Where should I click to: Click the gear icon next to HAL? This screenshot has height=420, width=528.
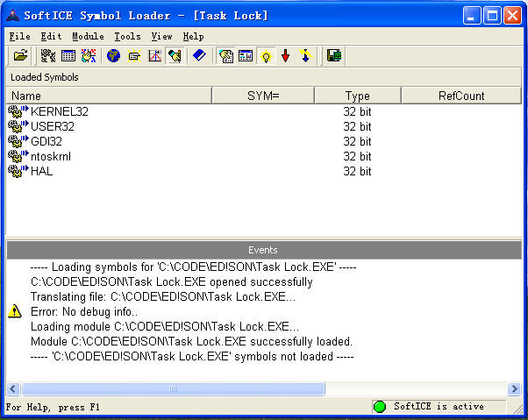(18, 171)
